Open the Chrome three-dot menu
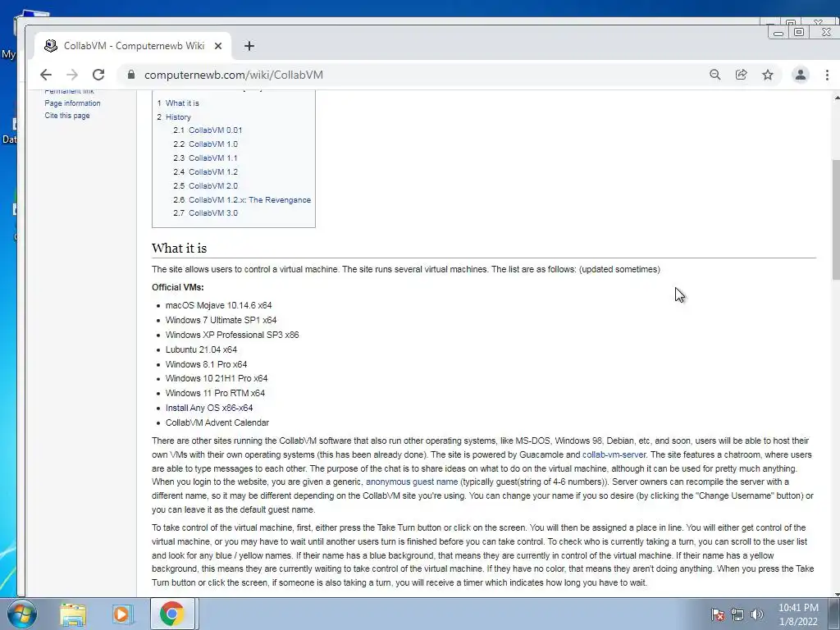 [827, 75]
